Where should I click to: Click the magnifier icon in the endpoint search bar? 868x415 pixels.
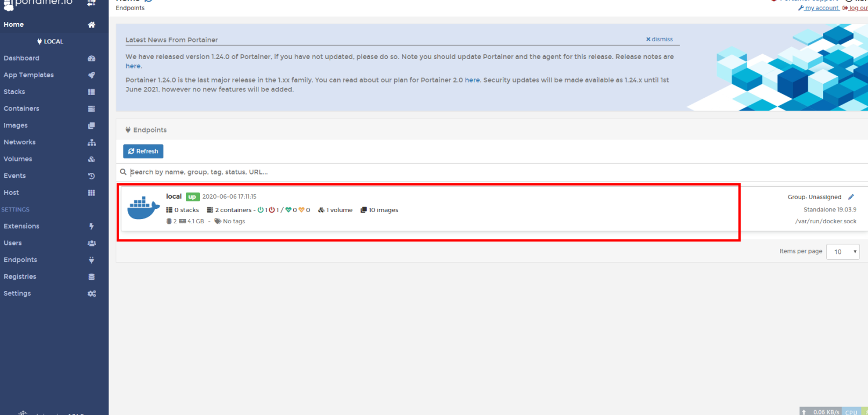pyautogui.click(x=124, y=172)
